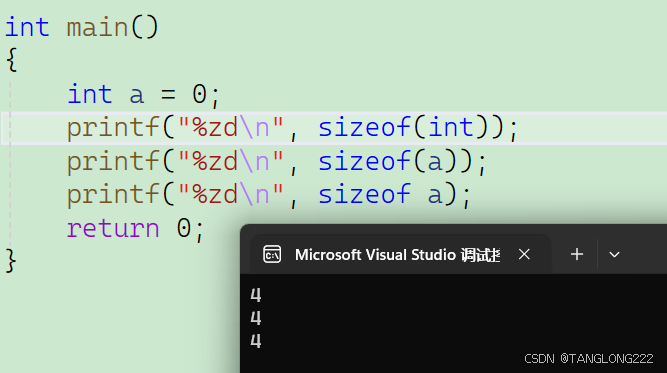Close the Microsoft Visual Studio debug tab
Viewport: 667px width, 373px height.
click(524, 254)
